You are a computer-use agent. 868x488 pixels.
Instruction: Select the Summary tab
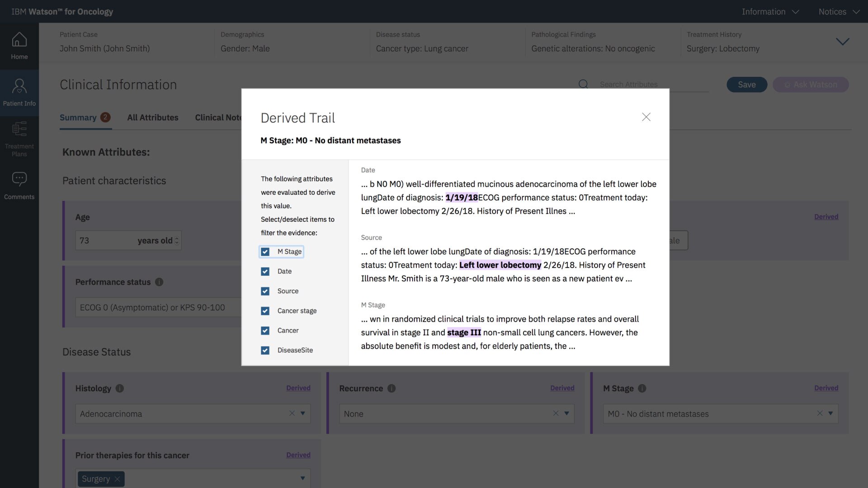click(78, 117)
